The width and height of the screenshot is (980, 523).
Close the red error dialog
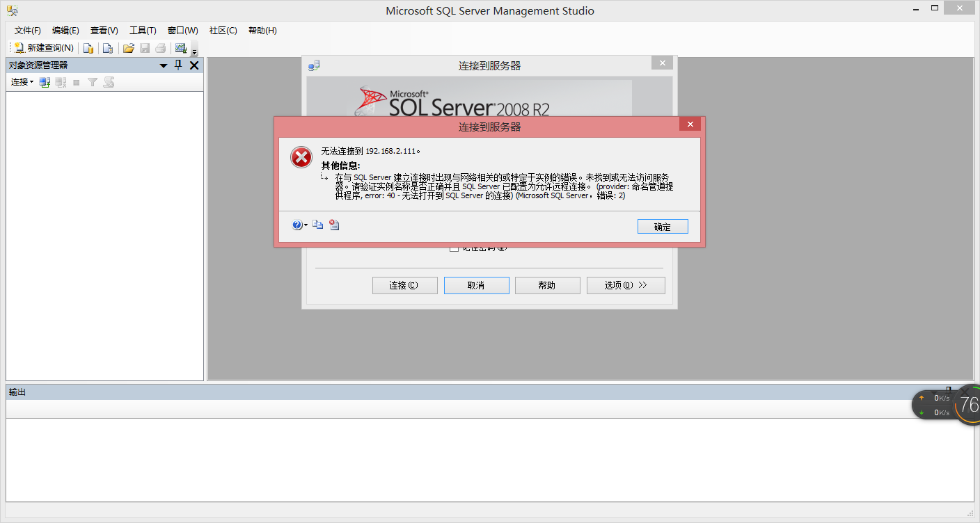point(690,124)
